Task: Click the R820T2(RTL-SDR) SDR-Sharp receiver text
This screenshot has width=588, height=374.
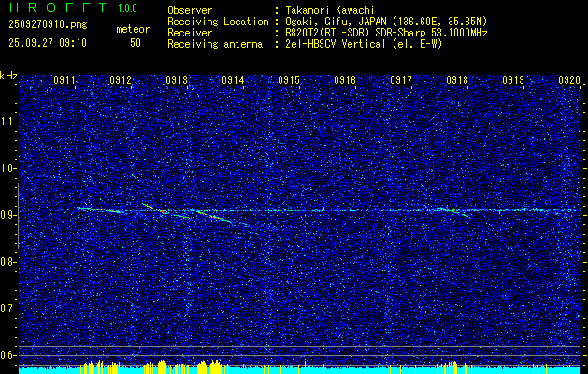Action: (384, 33)
